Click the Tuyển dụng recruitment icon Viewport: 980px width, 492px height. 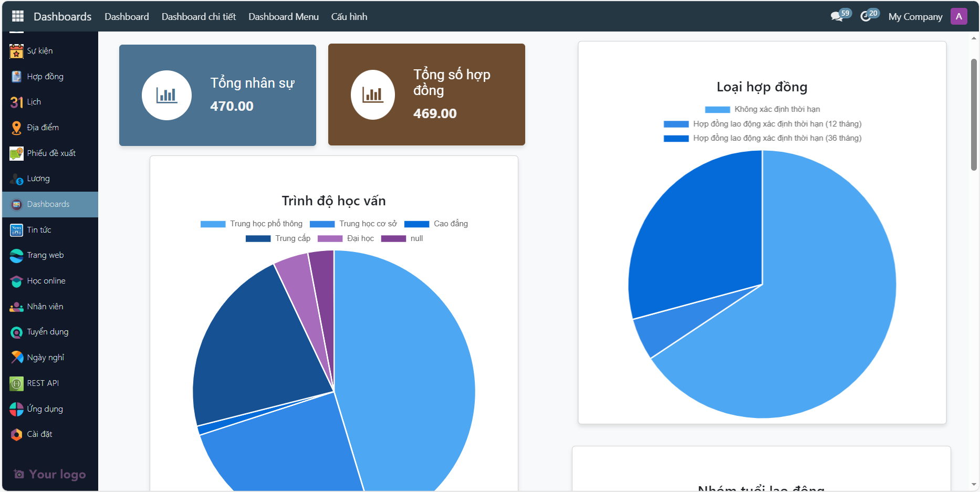[16, 332]
